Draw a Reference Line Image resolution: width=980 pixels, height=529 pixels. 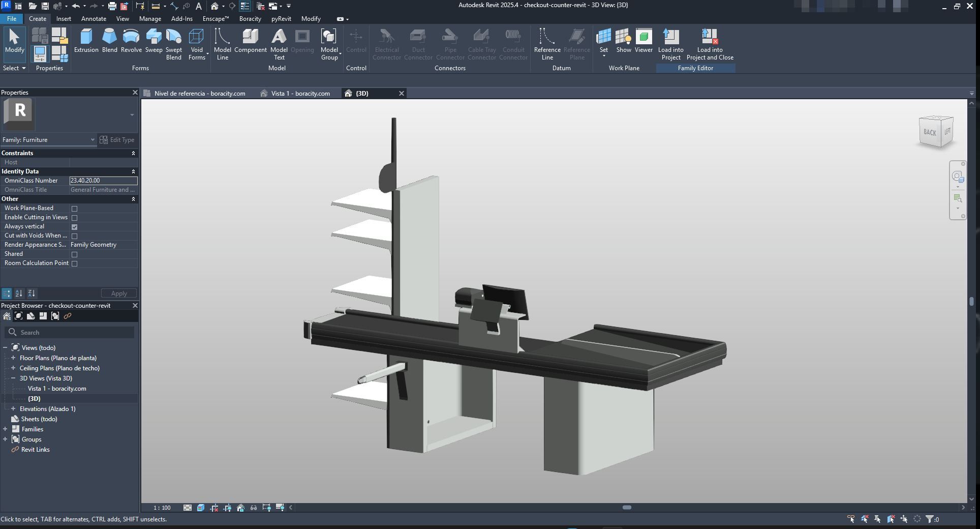tap(547, 44)
